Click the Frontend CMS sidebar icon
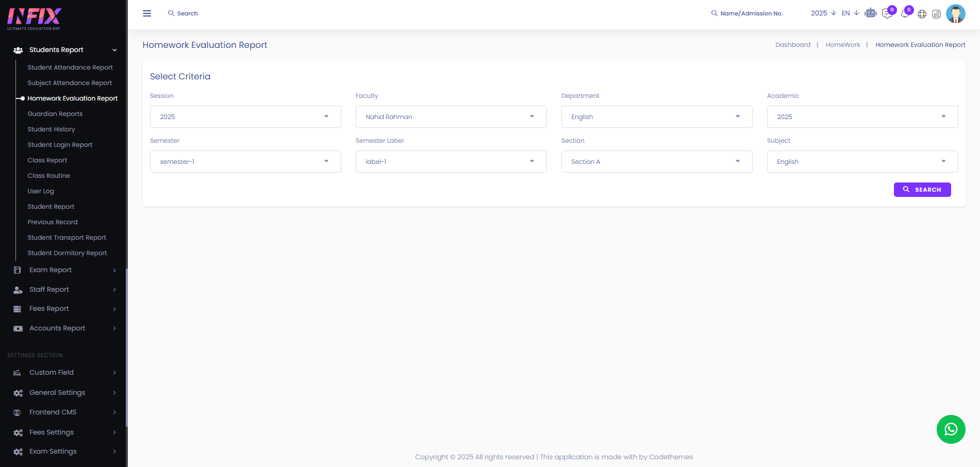The height and width of the screenshot is (467, 980). 17,412
